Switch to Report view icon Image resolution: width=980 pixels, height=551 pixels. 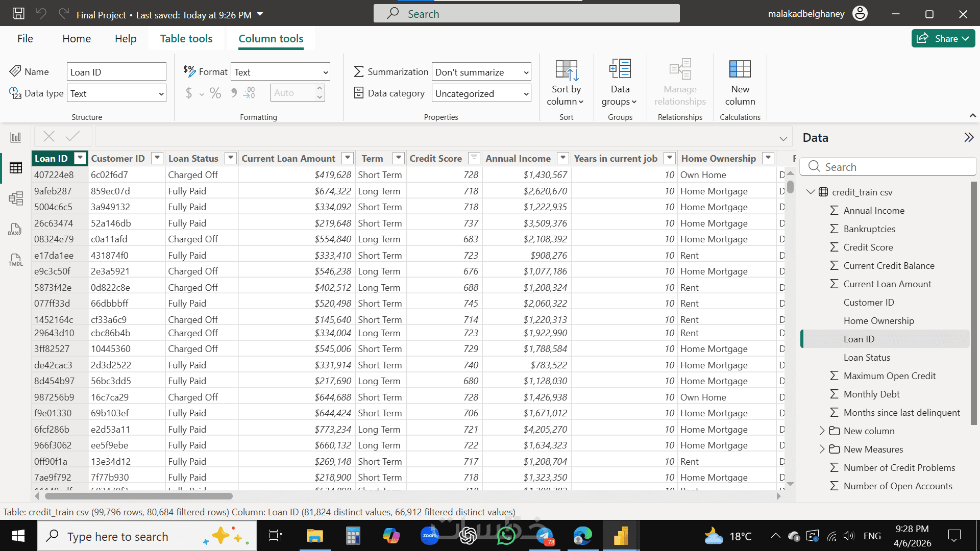pos(16,137)
